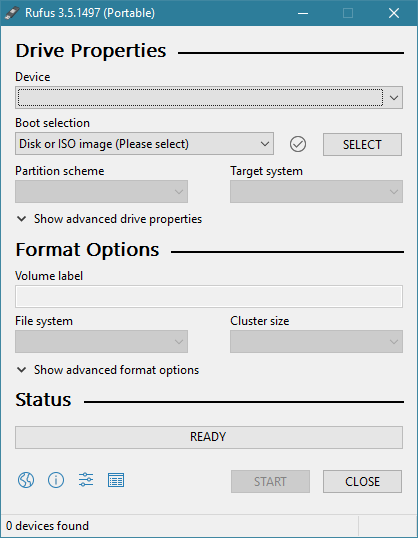
Task: Expand Show advanced drive properties
Action: [109, 219]
